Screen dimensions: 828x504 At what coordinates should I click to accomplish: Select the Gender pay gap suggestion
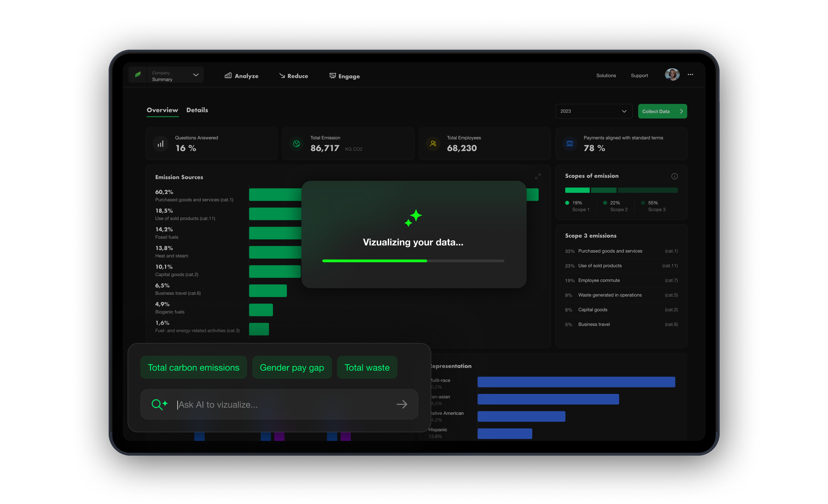[x=292, y=368]
